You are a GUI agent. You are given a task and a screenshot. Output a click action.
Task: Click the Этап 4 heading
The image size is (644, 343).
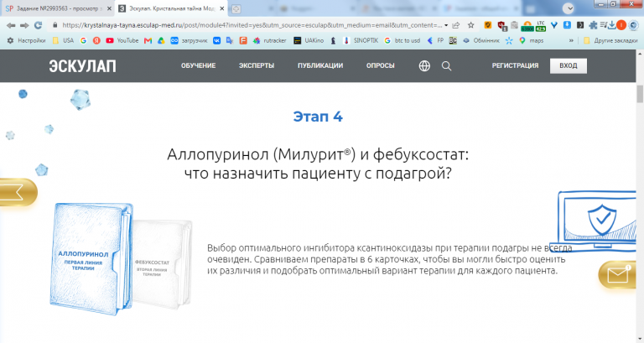point(318,117)
